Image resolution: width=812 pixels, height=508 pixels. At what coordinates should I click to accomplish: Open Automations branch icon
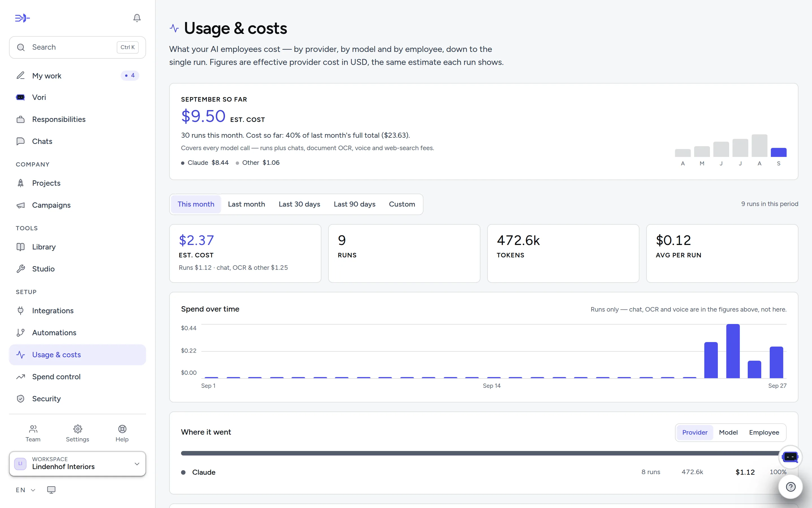coord(21,333)
